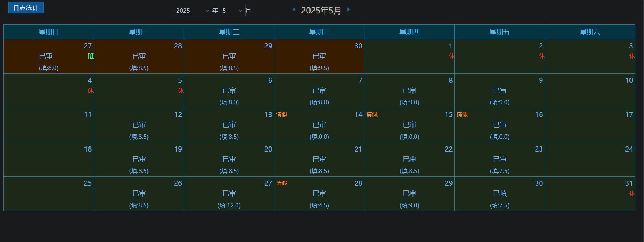This screenshot has width=644, height=242.
Task: Click the red 休 marker on May 4
Action: [91, 90]
